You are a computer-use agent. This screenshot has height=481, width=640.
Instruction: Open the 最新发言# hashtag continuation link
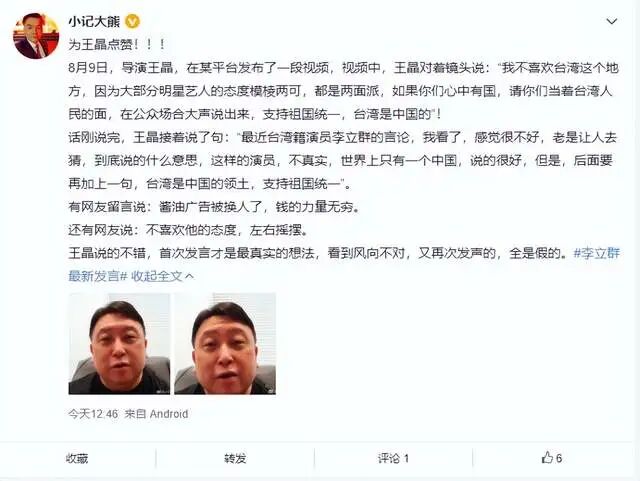click(x=98, y=276)
